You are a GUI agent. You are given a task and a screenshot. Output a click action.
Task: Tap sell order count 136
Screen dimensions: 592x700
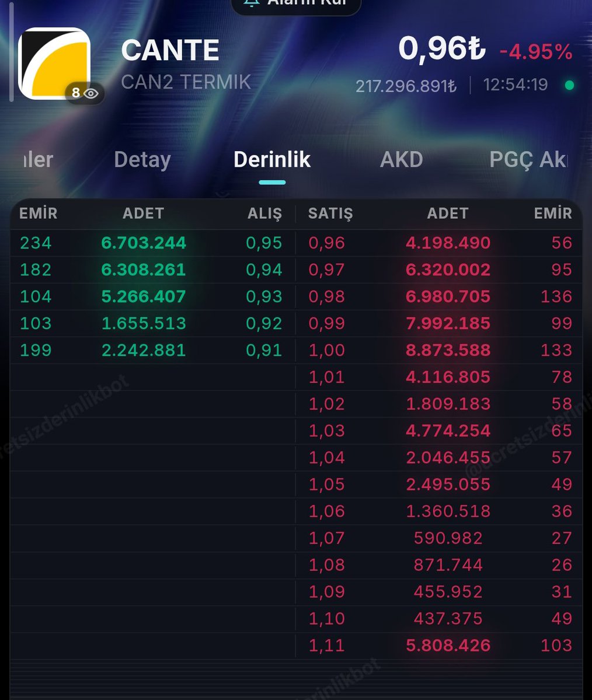(556, 296)
